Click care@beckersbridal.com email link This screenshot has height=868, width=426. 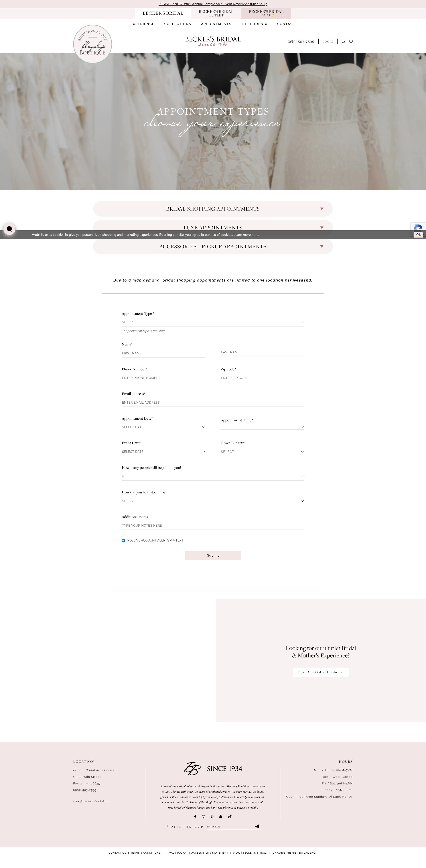tap(92, 801)
